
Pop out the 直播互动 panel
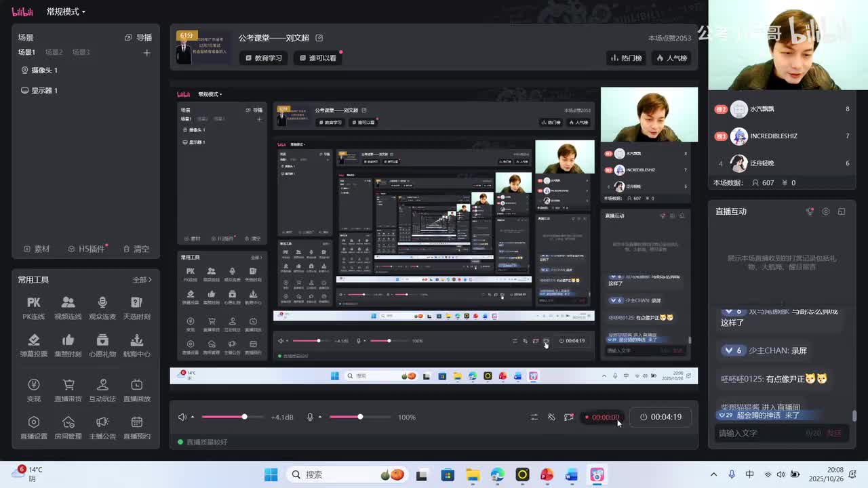(x=842, y=211)
